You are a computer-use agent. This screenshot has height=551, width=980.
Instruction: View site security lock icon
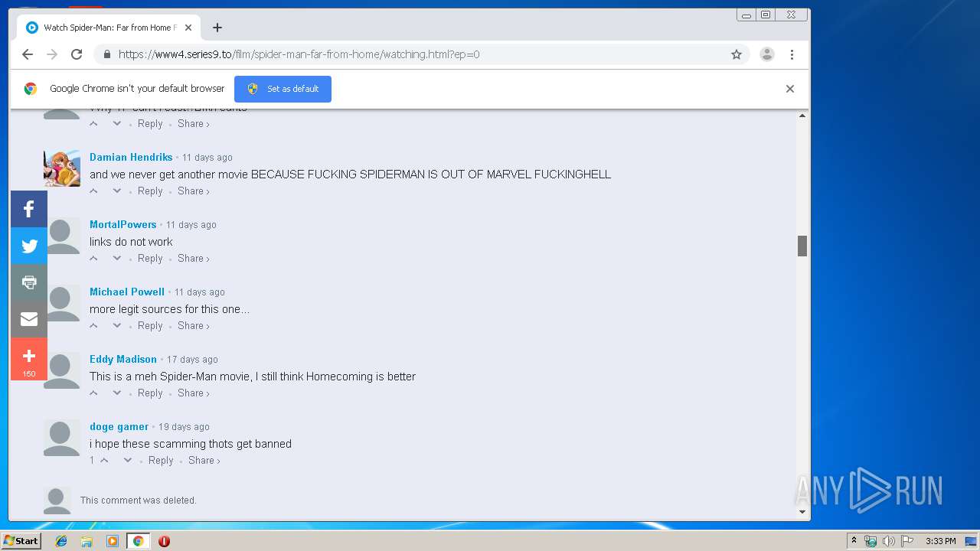click(x=106, y=54)
